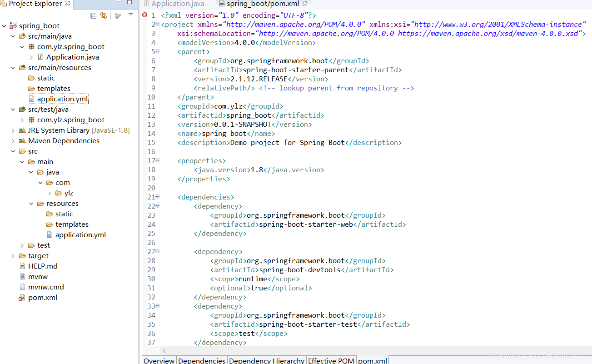Image resolution: width=592 pixels, height=364 pixels.
Task: Select the com folder in tree
Action: (63, 183)
